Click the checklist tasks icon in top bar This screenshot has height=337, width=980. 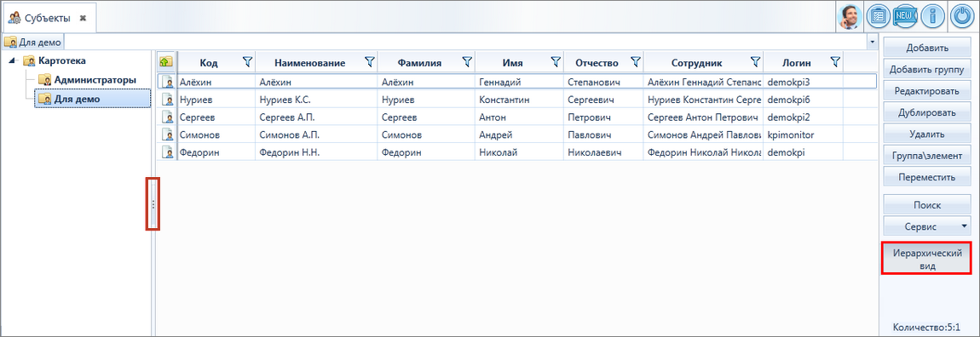click(x=878, y=17)
